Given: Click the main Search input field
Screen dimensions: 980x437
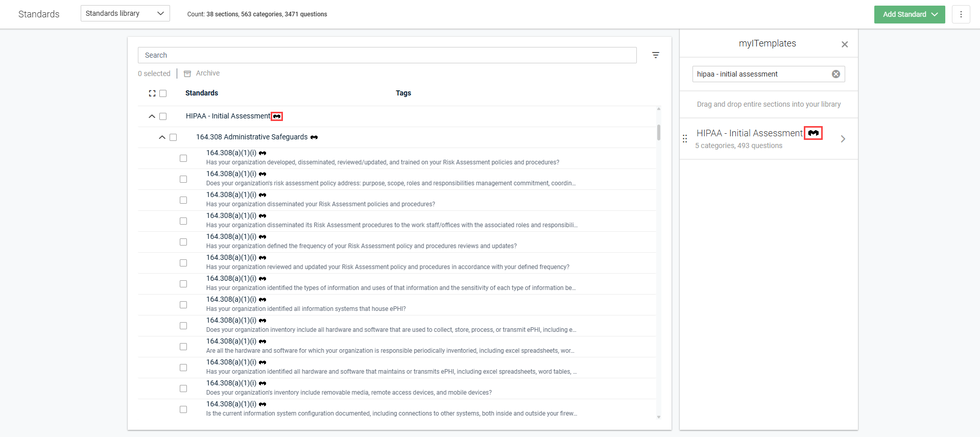Looking at the screenshot, I should pyautogui.click(x=387, y=55).
